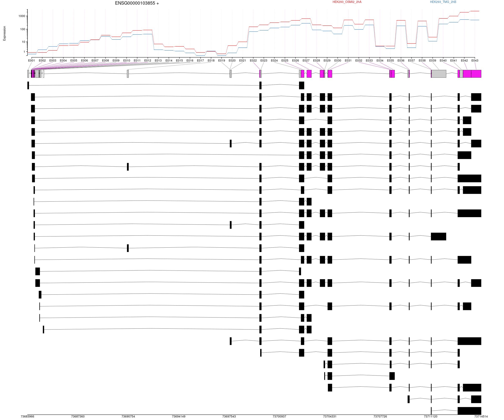The height and width of the screenshot is (420, 504).
Task: Select exon label E002
Action: (42, 61)
